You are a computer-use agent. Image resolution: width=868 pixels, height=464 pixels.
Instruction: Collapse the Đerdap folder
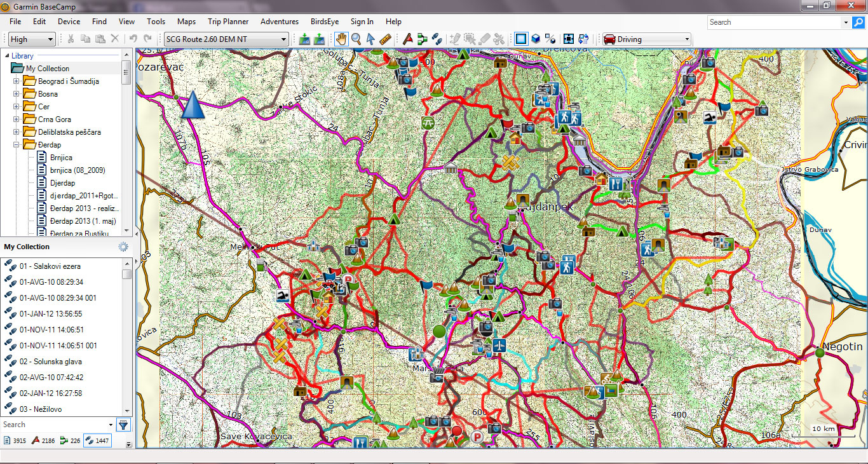pos(17,145)
